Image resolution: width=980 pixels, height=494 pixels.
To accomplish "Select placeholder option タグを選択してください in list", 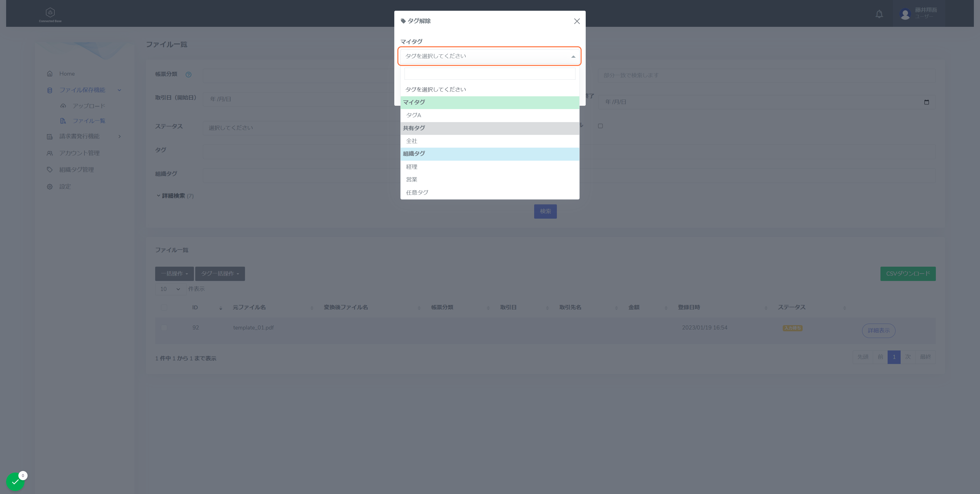I will click(490, 89).
